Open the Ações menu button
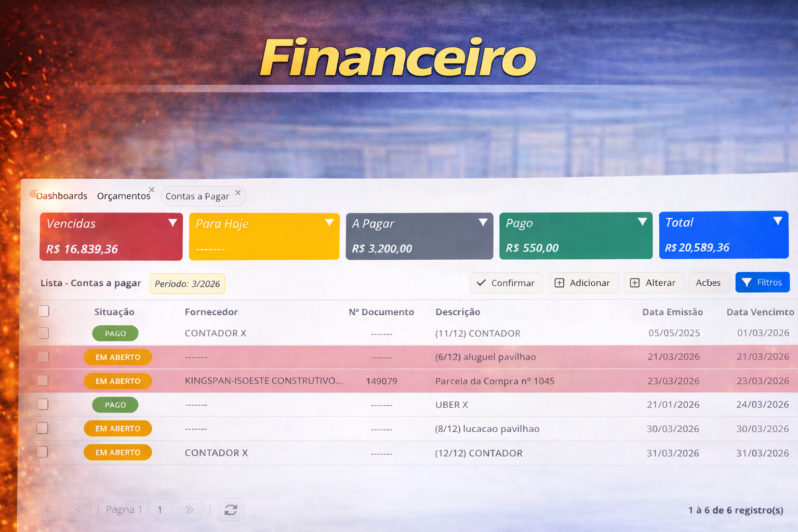 click(x=709, y=283)
